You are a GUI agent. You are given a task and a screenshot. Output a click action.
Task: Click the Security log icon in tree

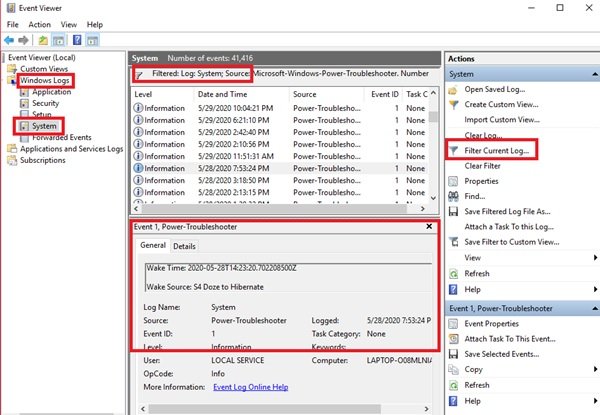click(24, 102)
